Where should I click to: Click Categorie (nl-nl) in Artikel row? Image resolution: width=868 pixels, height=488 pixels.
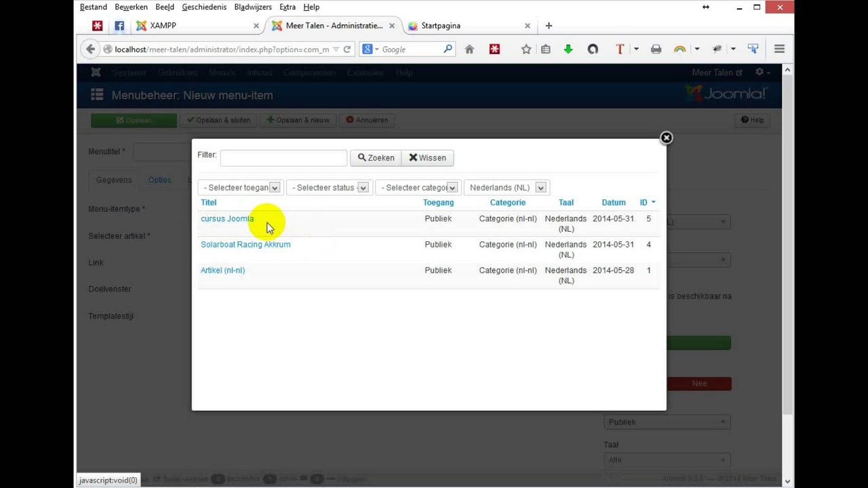coord(508,270)
